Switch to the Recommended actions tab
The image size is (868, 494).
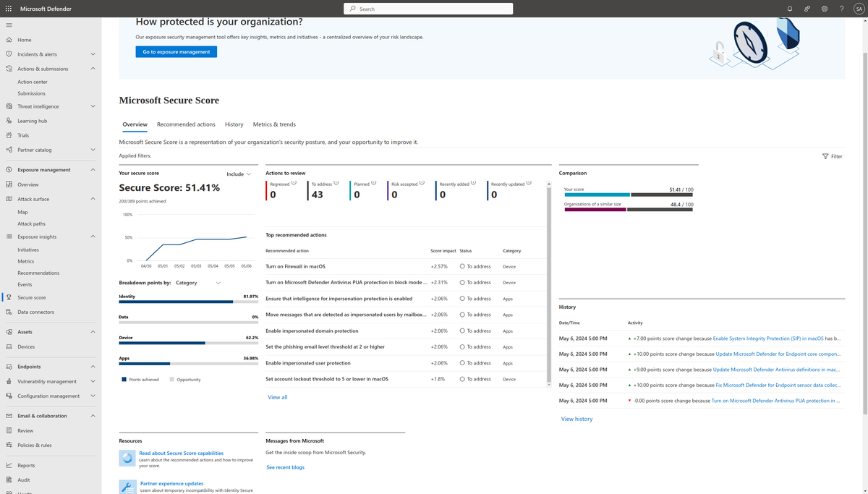[186, 124]
